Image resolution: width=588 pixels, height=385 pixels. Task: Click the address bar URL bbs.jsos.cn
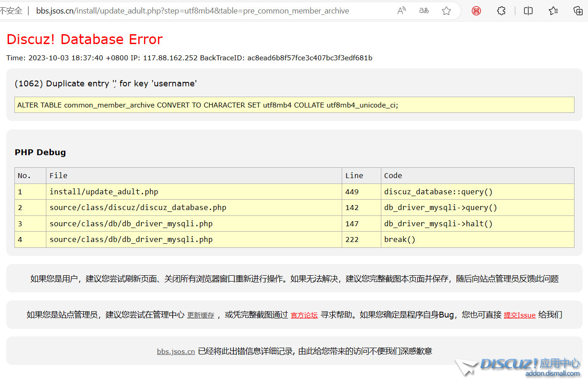(x=192, y=11)
